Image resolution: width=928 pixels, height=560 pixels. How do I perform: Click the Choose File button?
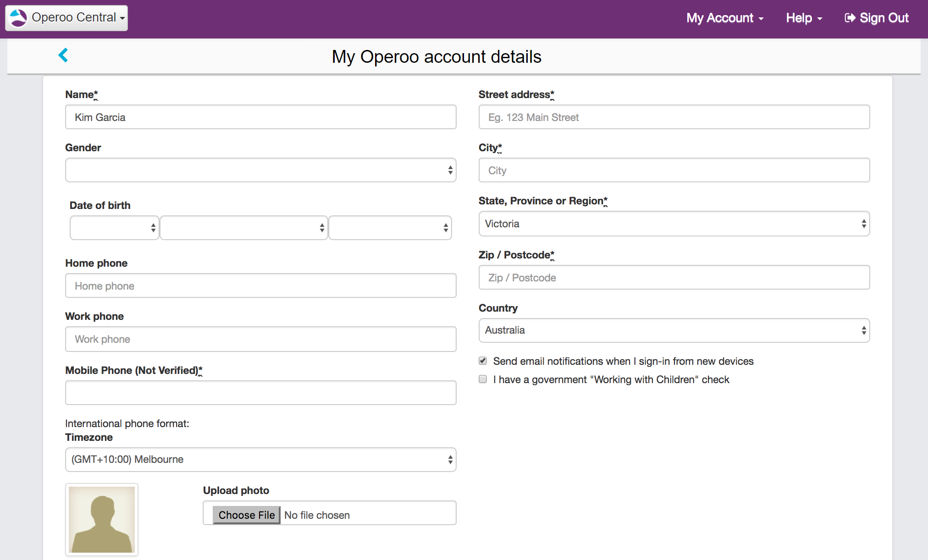click(246, 515)
